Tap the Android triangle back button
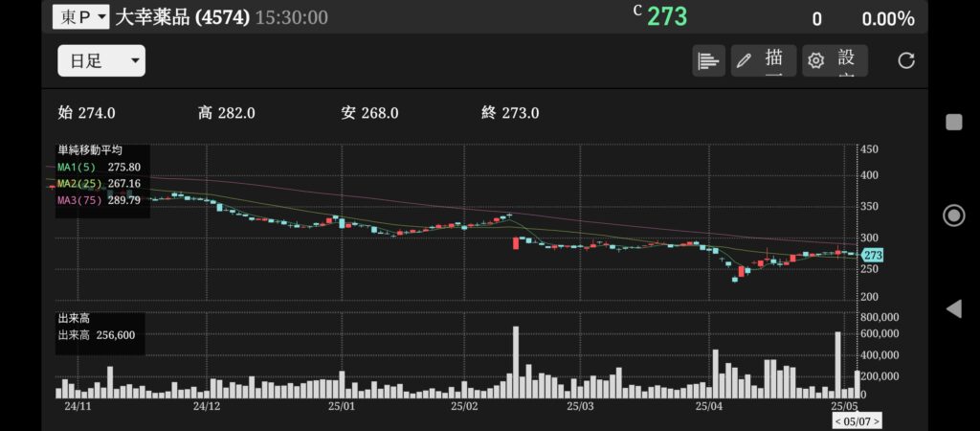 [954, 308]
